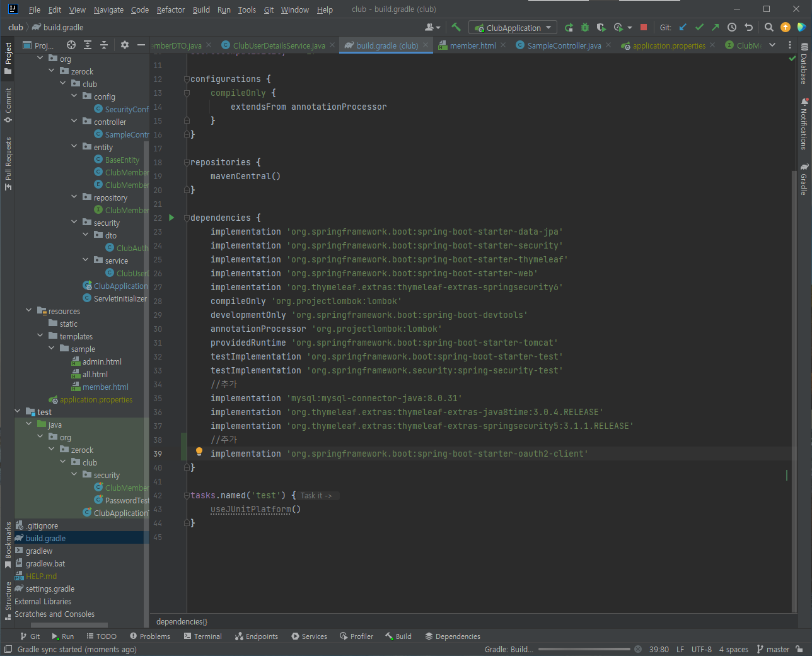Open the Dependencies tool window
This screenshot has width=812, height=656.
pyautogui.click(x=452, y=636)
